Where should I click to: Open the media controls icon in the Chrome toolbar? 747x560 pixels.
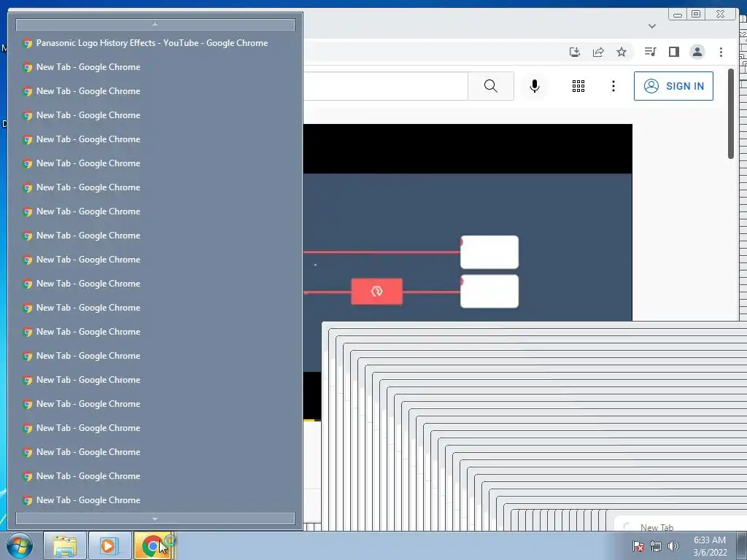point(650,52)
